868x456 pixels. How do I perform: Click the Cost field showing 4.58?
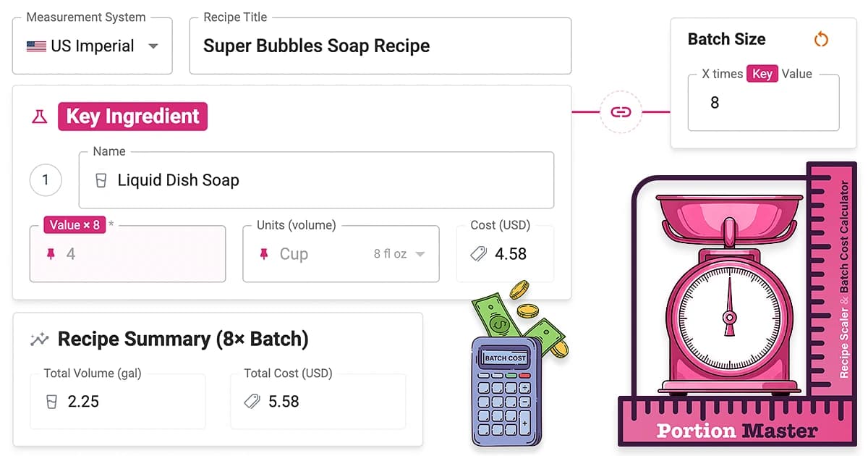505,254
